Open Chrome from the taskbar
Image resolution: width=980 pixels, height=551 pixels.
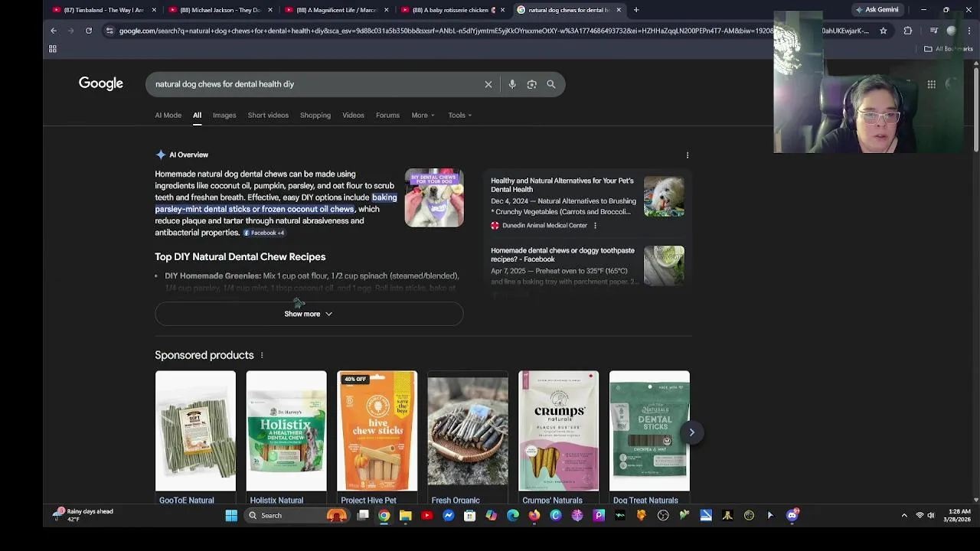tap(384, 516)
